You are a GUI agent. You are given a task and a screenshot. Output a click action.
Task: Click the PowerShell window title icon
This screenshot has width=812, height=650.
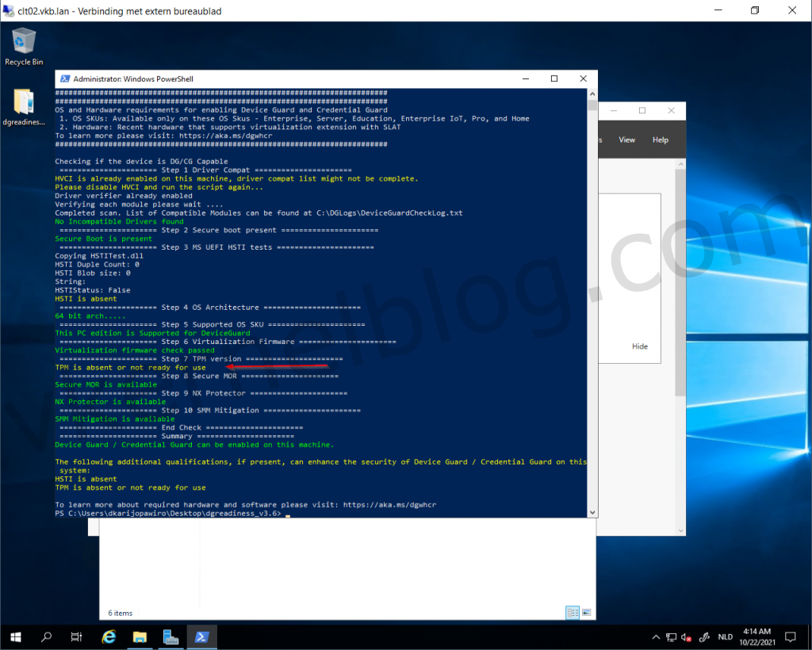[x=64, y=79]
